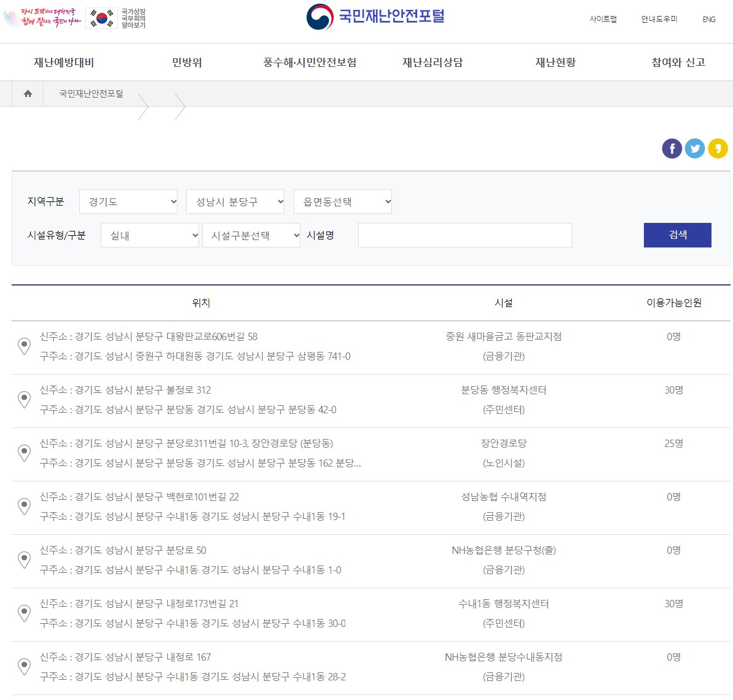Image resolution: width=733 pixels, height=700 pixels.
Task: Open the 민방위 menu
Action: click(x=187, y=62)
